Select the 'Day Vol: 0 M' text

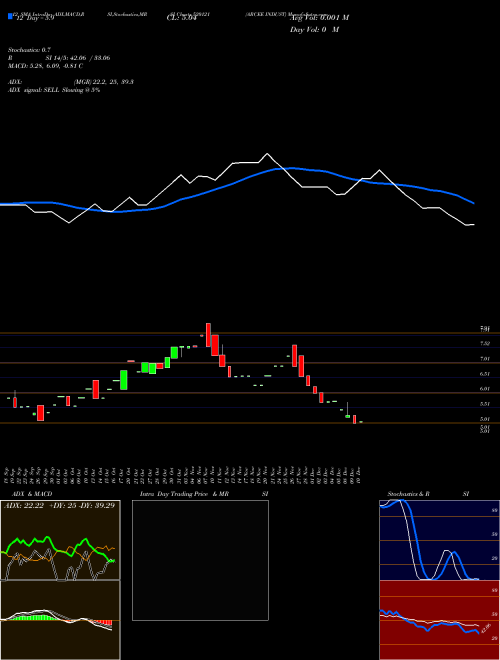click(x=314, y=30)
